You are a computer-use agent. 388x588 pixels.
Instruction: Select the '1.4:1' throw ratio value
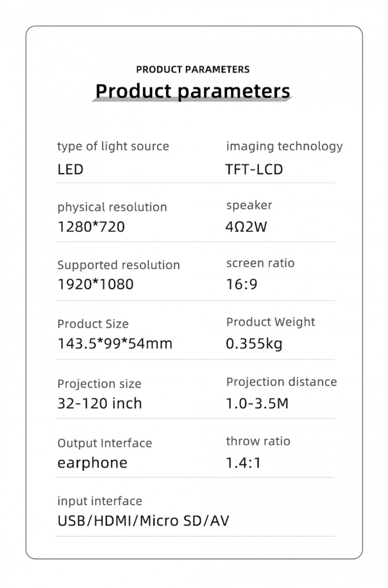tap(243, 463)
